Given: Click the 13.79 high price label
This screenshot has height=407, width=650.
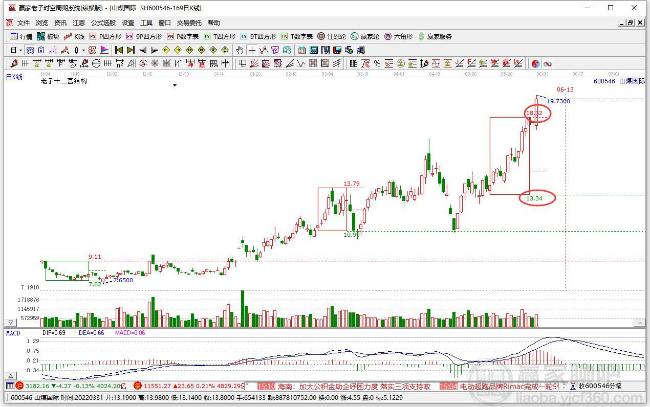Looking at the screenshot, I should [352, 184].
